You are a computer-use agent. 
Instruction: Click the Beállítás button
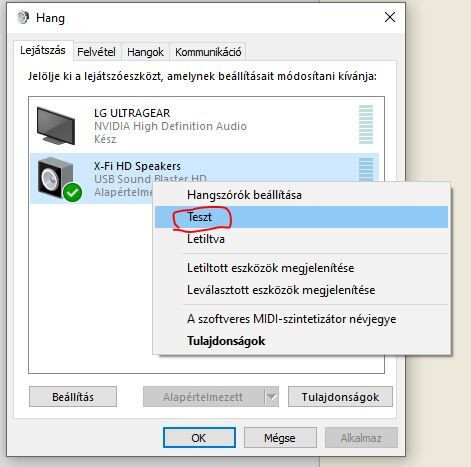tap(73, 397)
